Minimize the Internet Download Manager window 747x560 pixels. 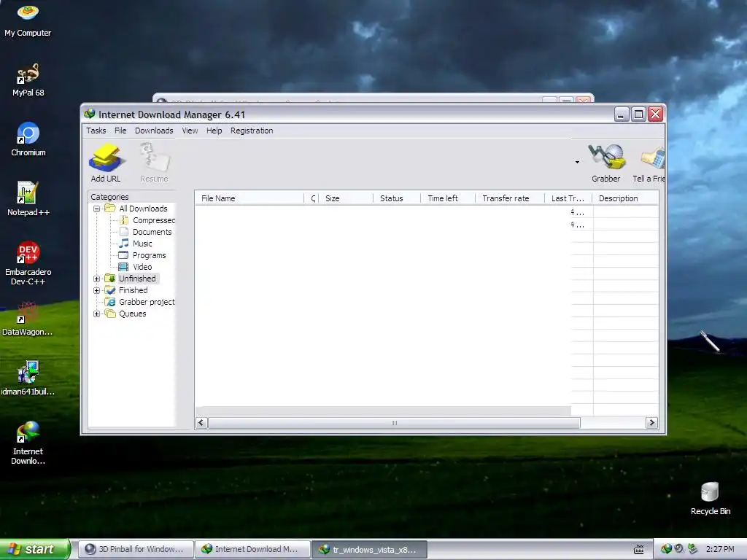pos(622,114)
